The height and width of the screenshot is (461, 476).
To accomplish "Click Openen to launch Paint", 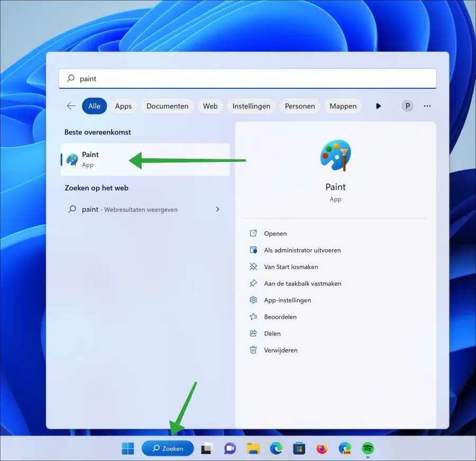I will pyautogui.click(x=275, y=233).
